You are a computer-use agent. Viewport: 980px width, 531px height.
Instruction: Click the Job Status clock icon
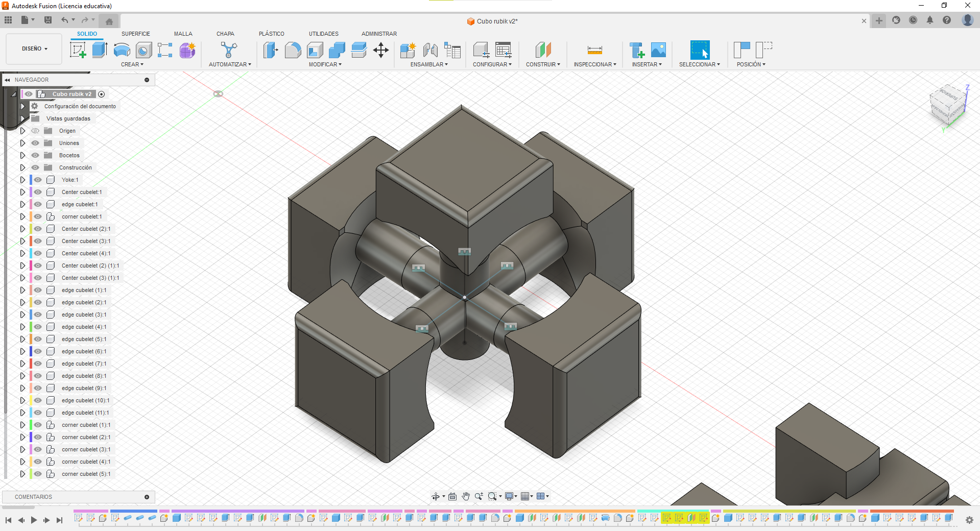tap(913, 20)
